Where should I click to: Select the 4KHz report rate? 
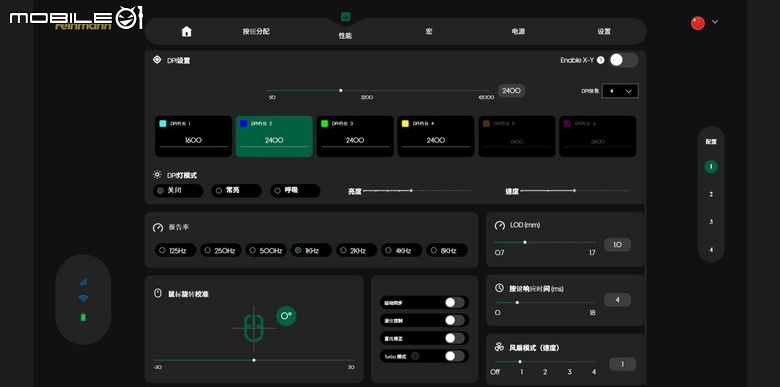coord(401,250)
